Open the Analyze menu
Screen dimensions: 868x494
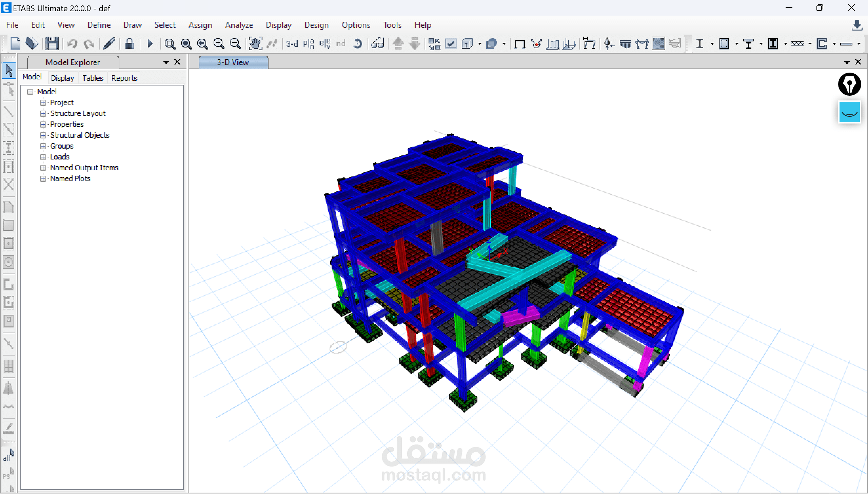pyautogui.click(x=239, y=25)
